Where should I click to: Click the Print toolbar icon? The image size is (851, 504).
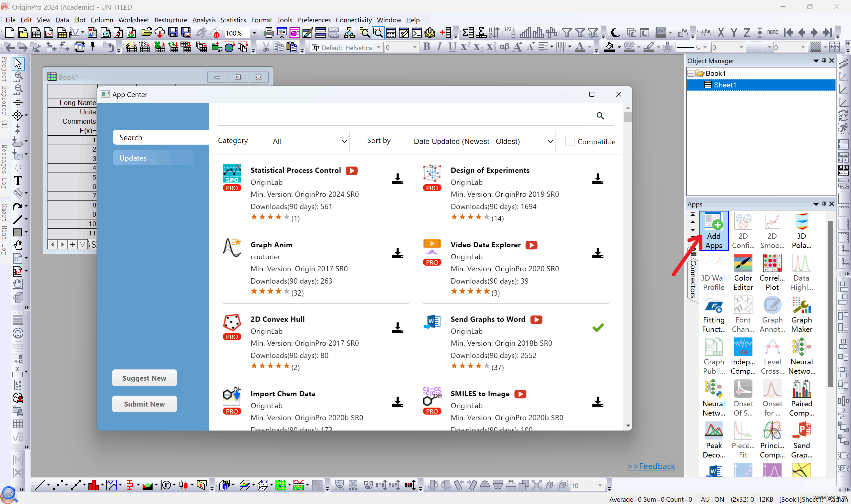click(269, 33)
